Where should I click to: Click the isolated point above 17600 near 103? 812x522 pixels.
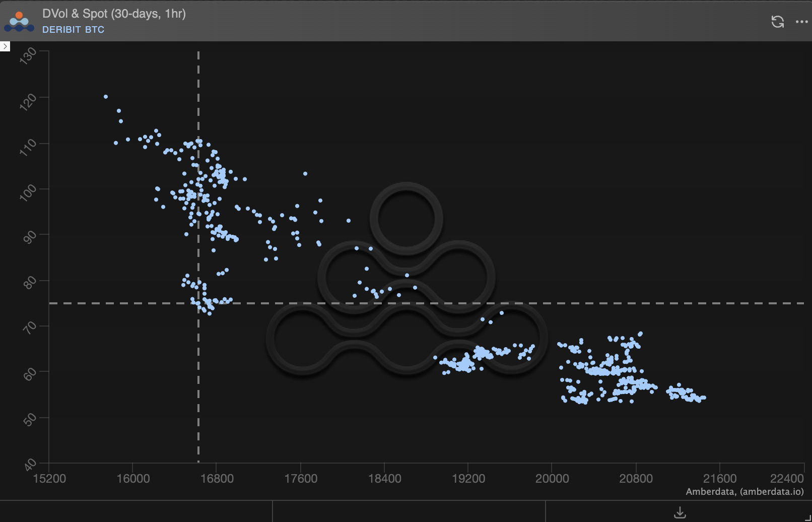click(305, 173)
